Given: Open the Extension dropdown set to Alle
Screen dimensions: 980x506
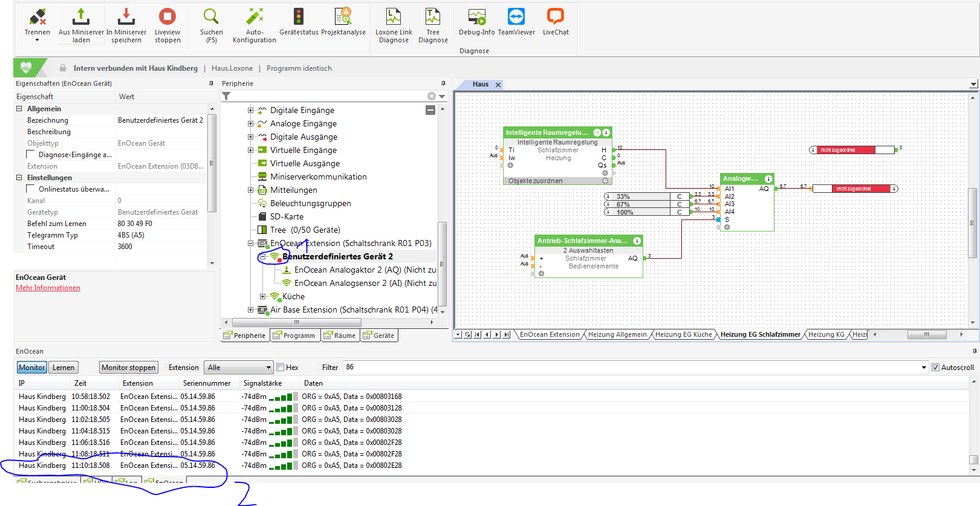Looking at the screenshot, I should pos(238,368).
